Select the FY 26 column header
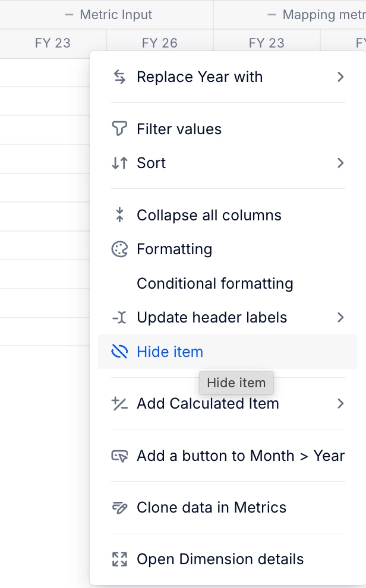366x588 pixels. tap(159, 43)
